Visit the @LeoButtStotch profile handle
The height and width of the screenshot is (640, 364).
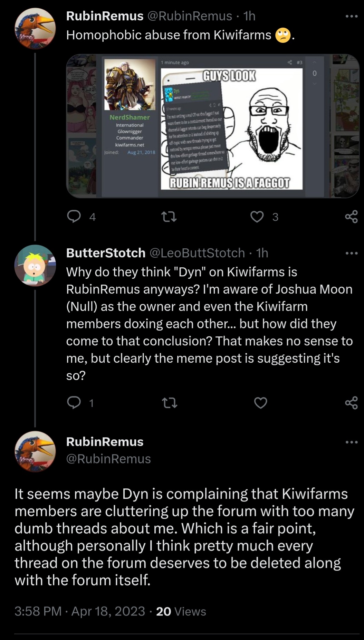[x=197, y=253]
